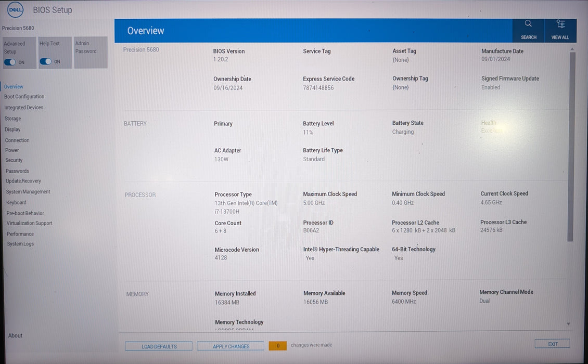Select the Display section

(x=12, y=129)
